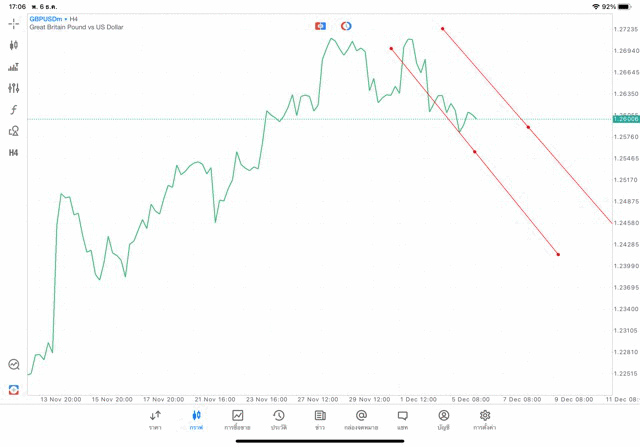
Task: Tap the blue-red trade panel icon at bottom-left
Action: pos(13,389)
